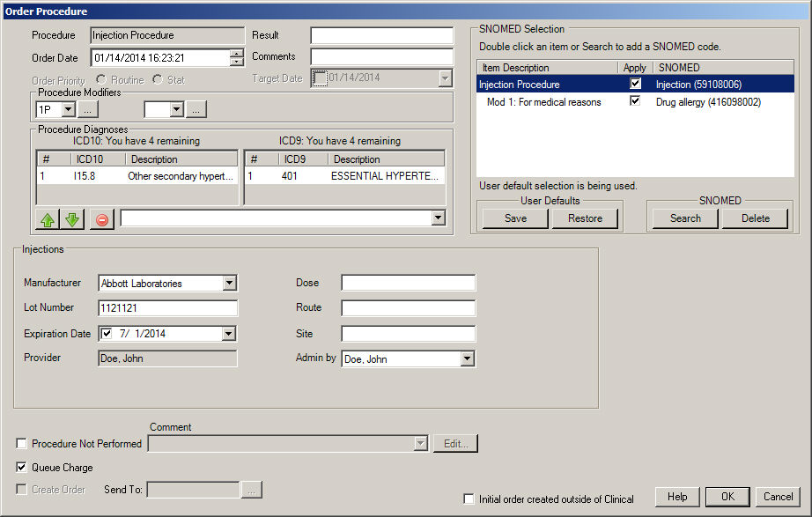The height and width of the screenshot is (517, 812).
Task: Check Initial order created outside of Clinical
Action: 469,499
